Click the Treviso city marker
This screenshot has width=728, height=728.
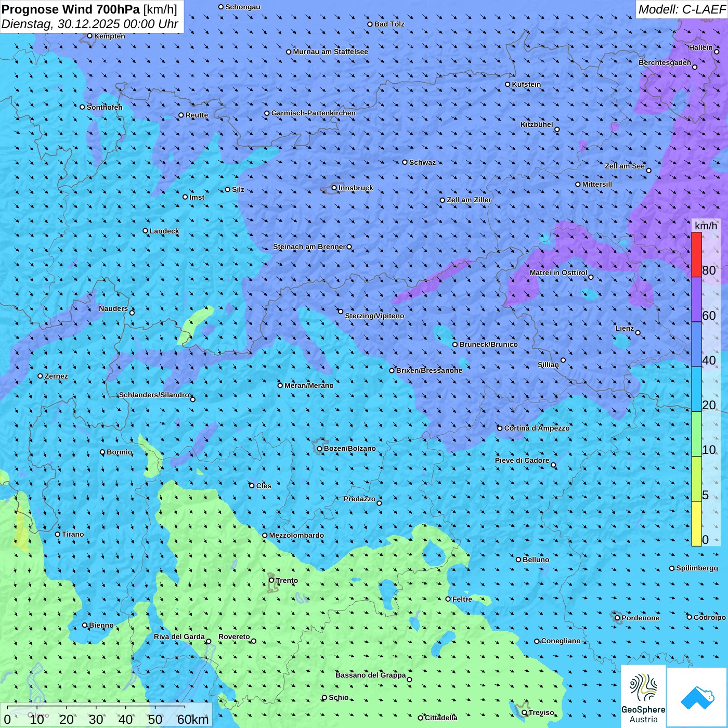click(524, 712)
